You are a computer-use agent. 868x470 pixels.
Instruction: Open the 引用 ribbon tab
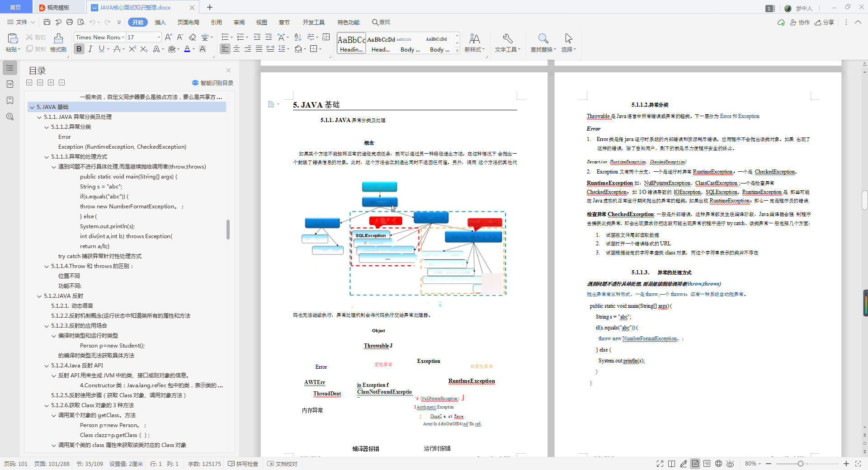217,22
